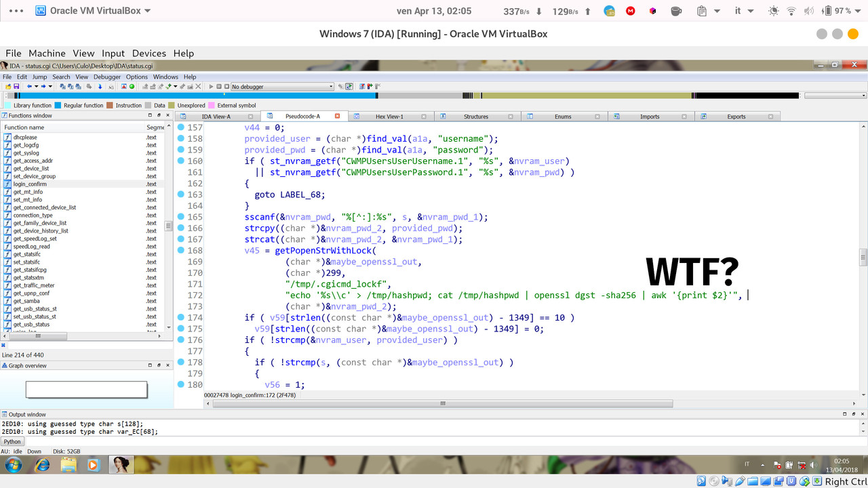The image size is (868, 488).
Task: Open MEGA tray icon in top panel
Action: [x=631, y=11]
